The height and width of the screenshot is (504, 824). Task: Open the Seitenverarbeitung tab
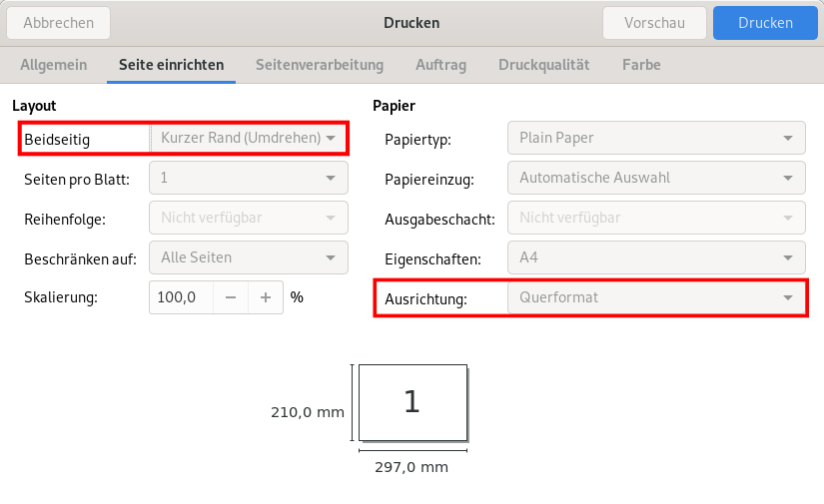(320, 65)
